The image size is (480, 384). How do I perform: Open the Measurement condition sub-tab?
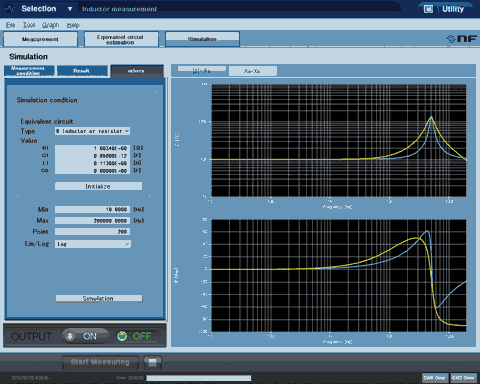point(29,71)
